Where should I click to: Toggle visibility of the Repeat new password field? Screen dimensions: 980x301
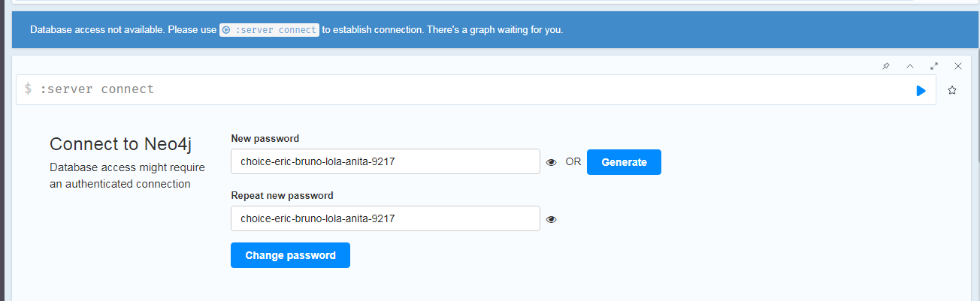pyautogui.click(x=552, y=219)
